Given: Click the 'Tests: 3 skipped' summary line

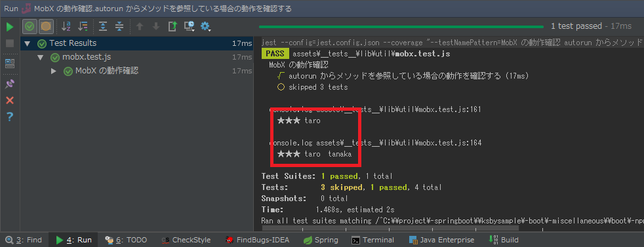Looking at the screenshot, I should tap(352, 187).
